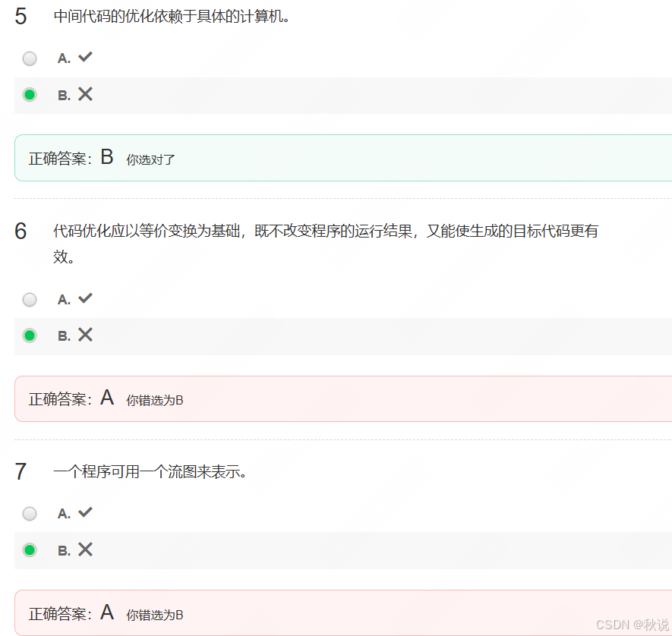672x636 pixels.
Task: Click the green B radio under question 7
Action: (29, 549)
